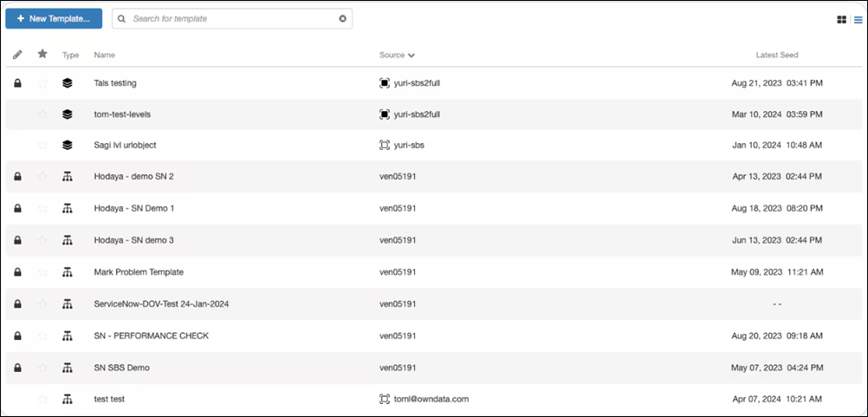This screenshot has width=868, height=417.
Task: Click the hierarchy type icon of SN - PERFORMANCE CHECK
Action: coord(68,336)
